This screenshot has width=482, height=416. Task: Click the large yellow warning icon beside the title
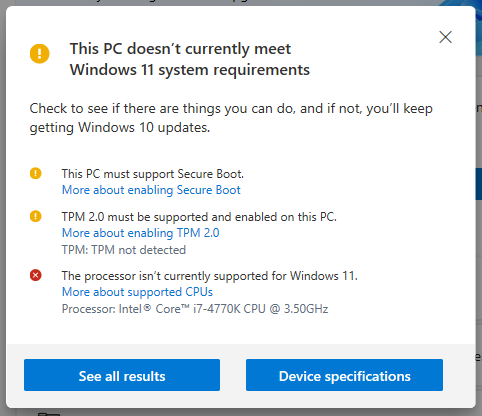pyautogui.click(x=39, y=53)
